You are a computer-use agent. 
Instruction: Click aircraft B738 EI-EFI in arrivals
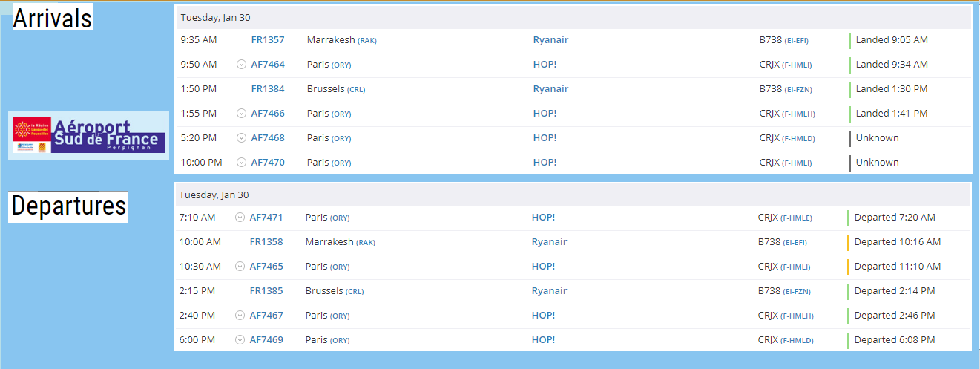[784, 40]
